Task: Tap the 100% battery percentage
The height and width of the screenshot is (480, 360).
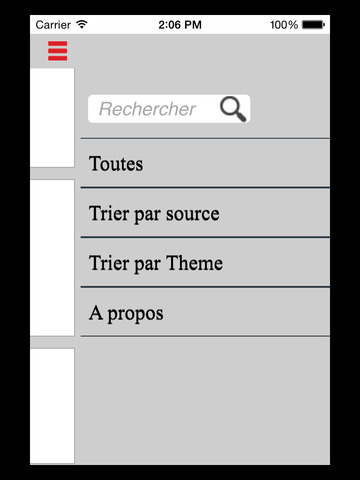Action: [284, 25]
